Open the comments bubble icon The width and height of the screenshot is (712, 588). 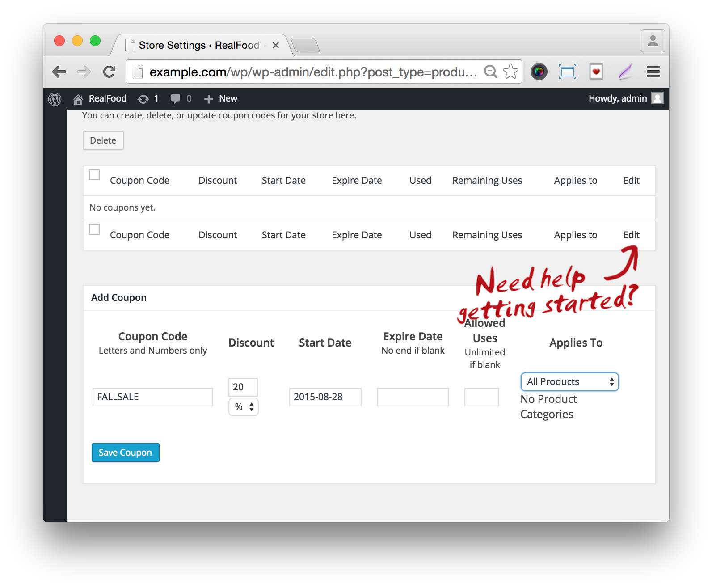click(x=176, y=99)
